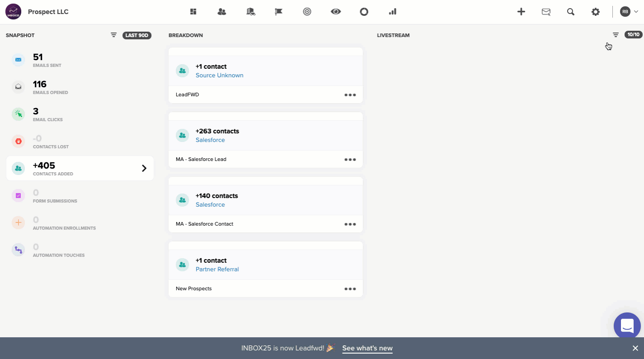Select the 51 Emails Sent stat
This screenshot has height=359, width=644.
[x=80, y=60]
